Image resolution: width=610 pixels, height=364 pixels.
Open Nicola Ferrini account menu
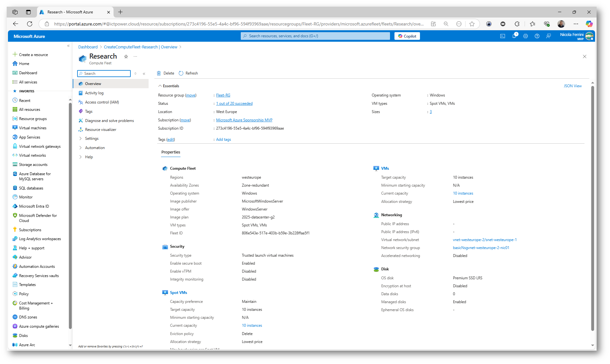(577, 36)
